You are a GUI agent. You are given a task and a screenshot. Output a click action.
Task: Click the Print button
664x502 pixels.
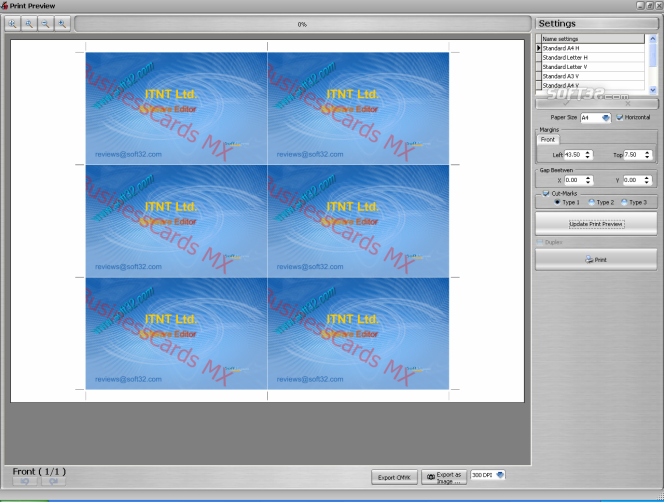[x=596, y=260]
